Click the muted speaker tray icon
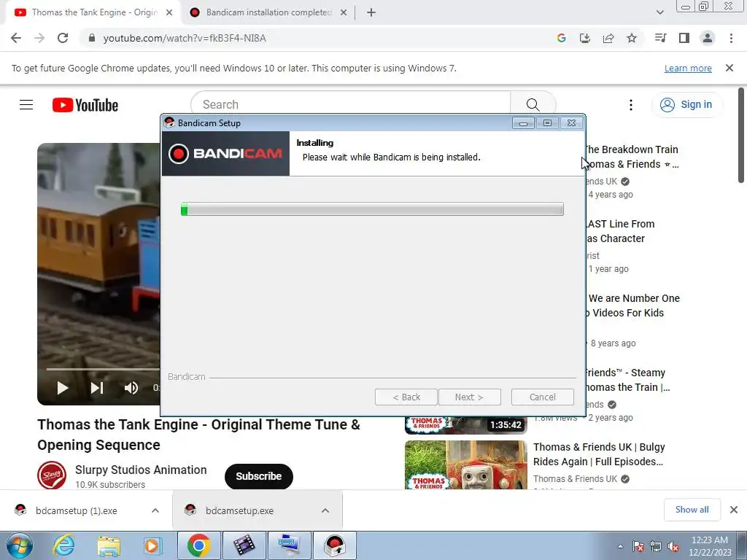The height and width of the screenshot is (560, 747). [x=673, y=546]
